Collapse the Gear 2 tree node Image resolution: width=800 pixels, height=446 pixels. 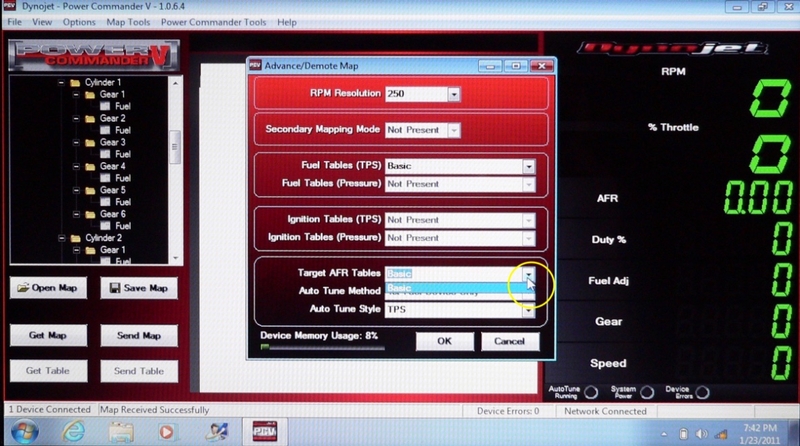tap(75, 118)
